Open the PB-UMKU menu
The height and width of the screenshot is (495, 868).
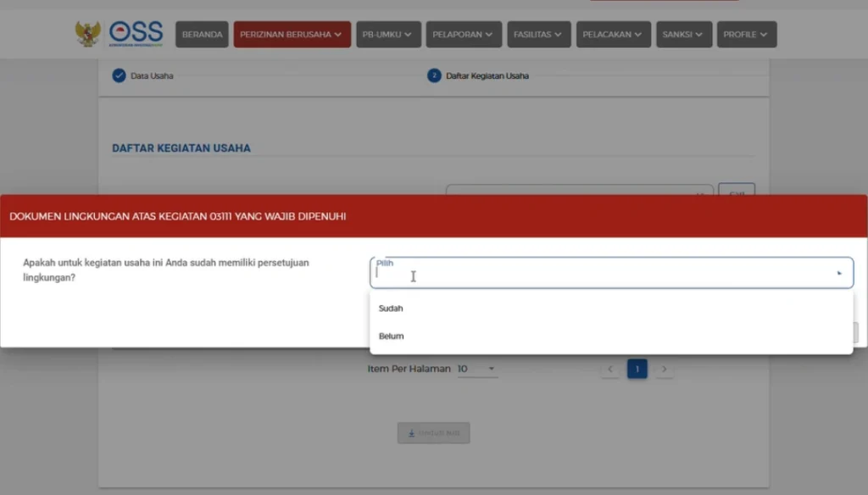click(386, 35)
